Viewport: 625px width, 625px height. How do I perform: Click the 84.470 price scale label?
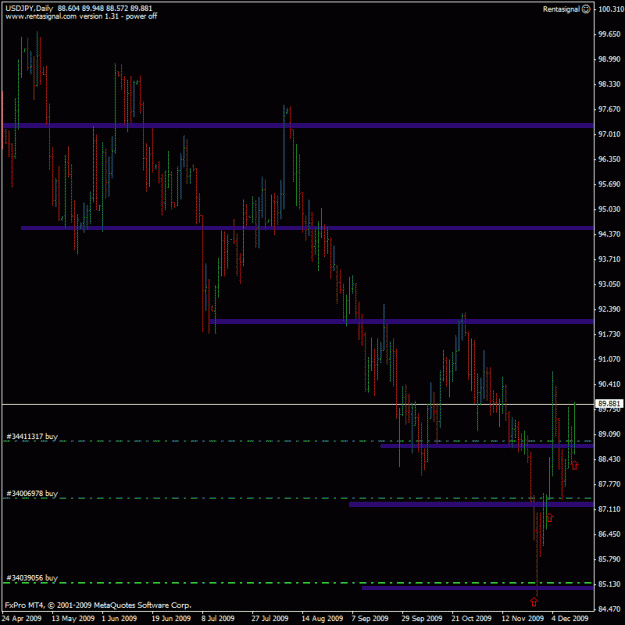tap(610, 609)
